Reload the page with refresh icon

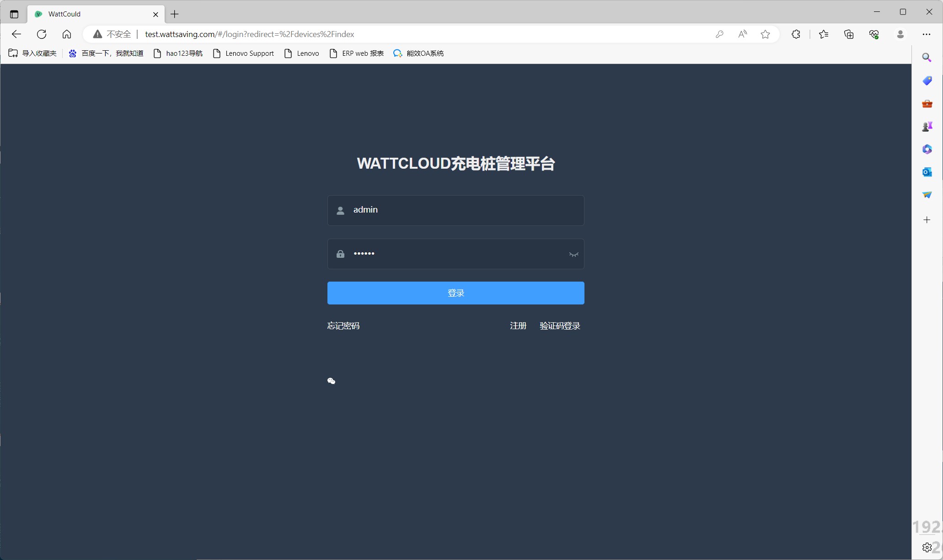pyautogui.click(x=42, y=34)
